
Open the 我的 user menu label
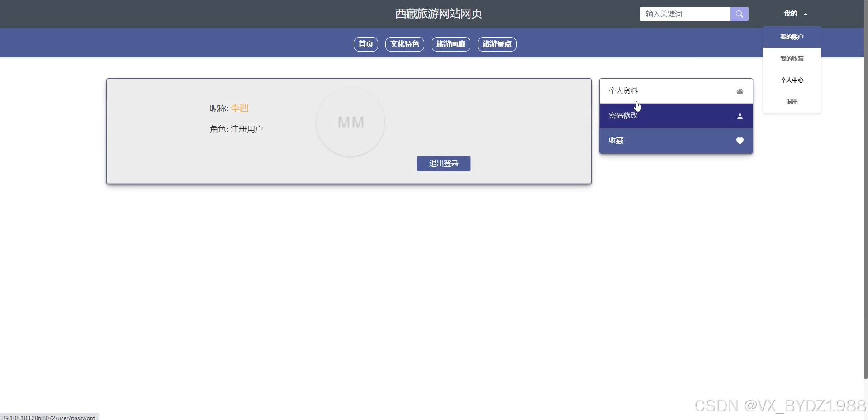[x=791, y=14]
